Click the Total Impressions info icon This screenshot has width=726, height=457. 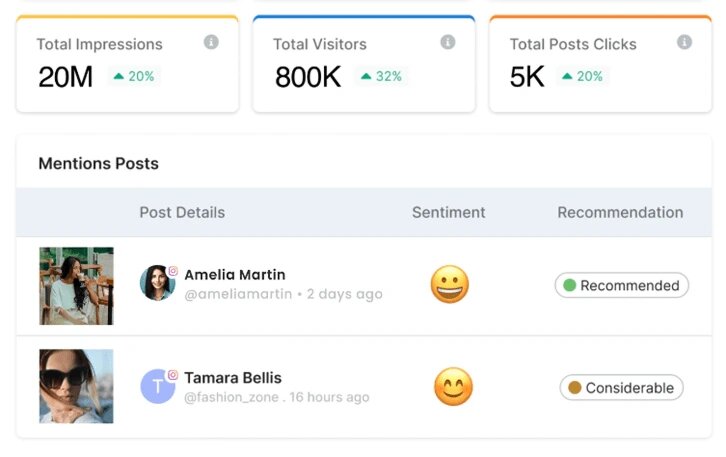(211, 42)
